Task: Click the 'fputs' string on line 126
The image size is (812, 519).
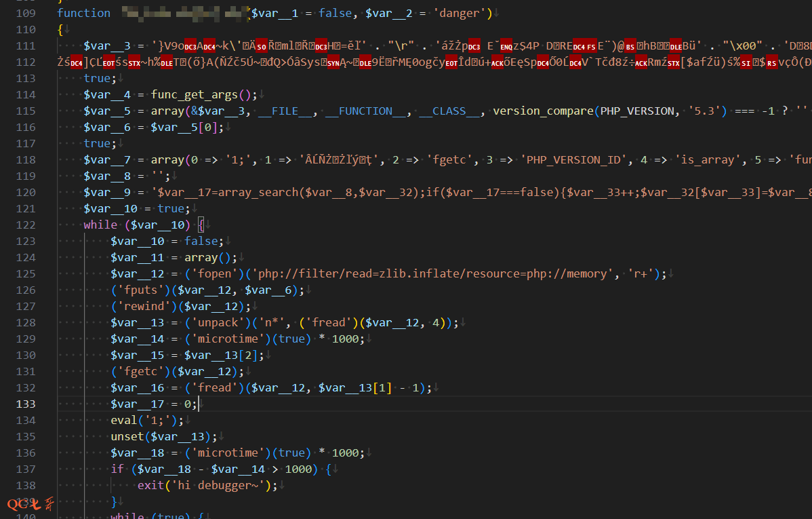Action: pyautogui.click(x=140, y=290)
